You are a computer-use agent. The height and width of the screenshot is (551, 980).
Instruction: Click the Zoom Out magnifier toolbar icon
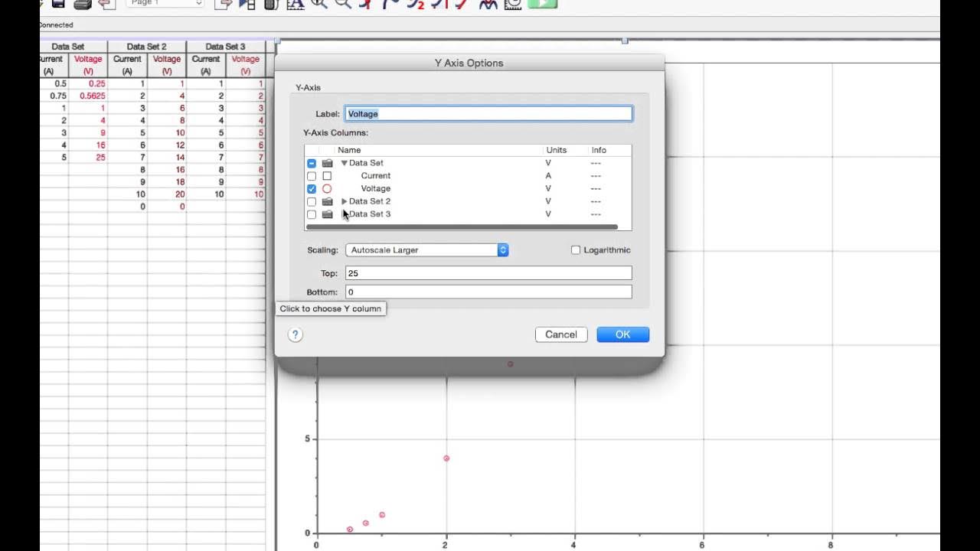click(x=343, y=4)
